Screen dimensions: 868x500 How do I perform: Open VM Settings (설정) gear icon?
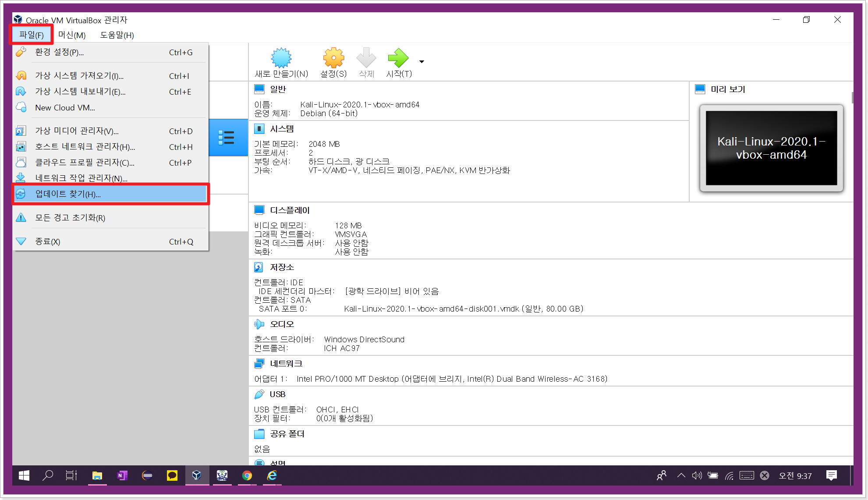[x=333, y=58]
